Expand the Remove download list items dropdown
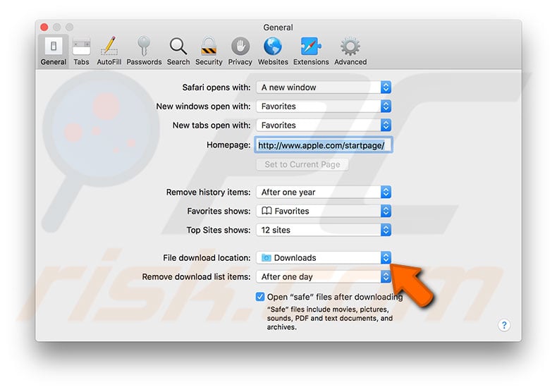Image resolution: width=557 pixels, height=392 pixels. [324, 276]
